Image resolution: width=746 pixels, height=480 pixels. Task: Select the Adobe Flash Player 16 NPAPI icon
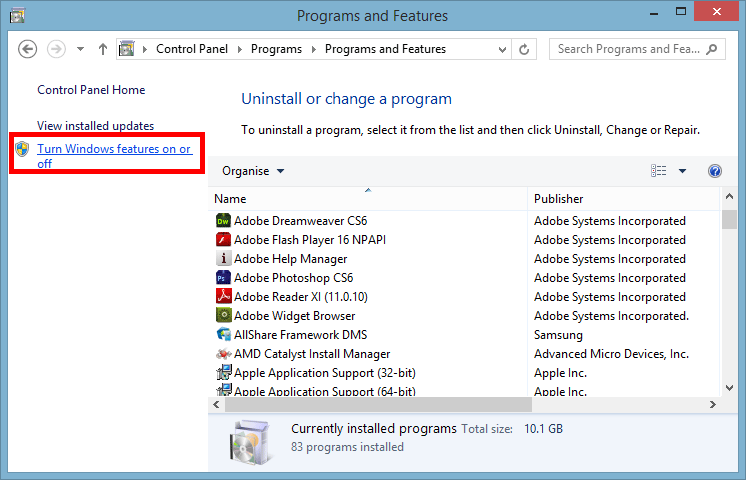pos(223,240)
